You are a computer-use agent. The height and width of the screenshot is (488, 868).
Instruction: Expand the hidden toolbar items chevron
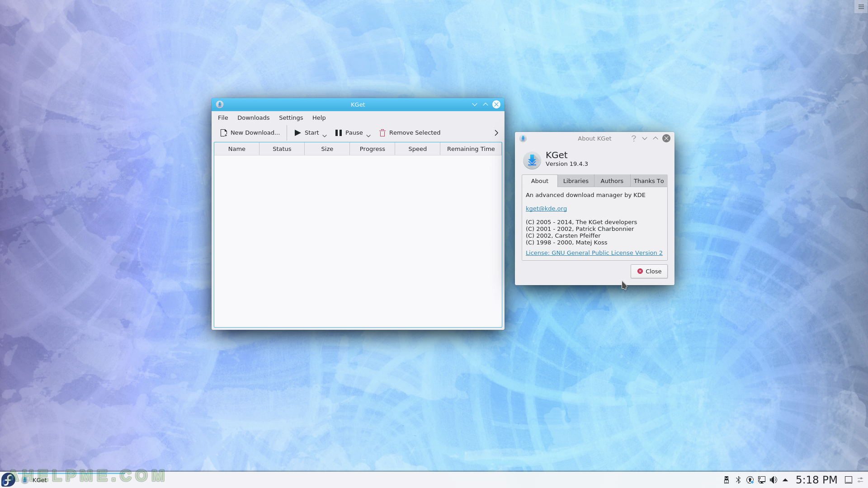pyautogui.click(x=496, y=133)
